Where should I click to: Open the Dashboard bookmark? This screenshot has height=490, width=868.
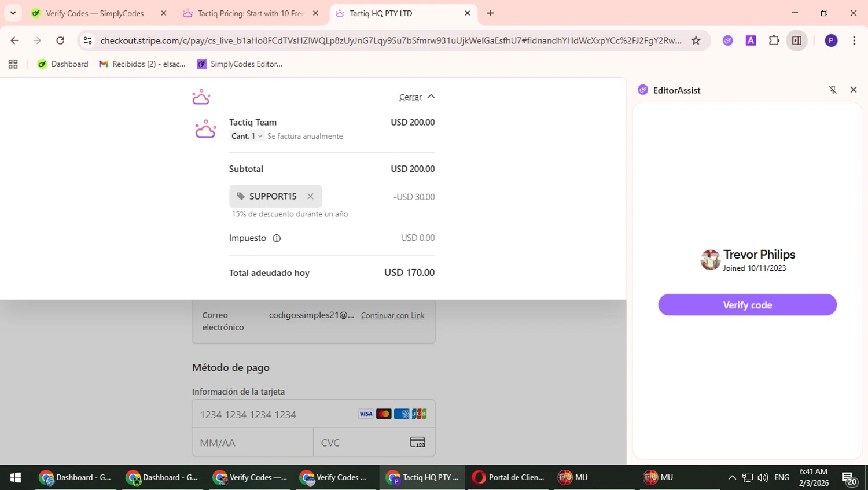(63, 64)
